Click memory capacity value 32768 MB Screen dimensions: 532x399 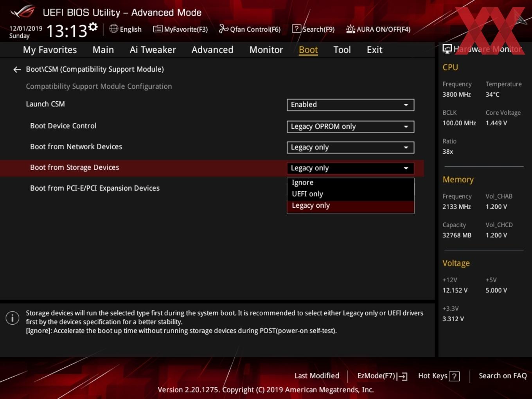click(x=457, y=235)
